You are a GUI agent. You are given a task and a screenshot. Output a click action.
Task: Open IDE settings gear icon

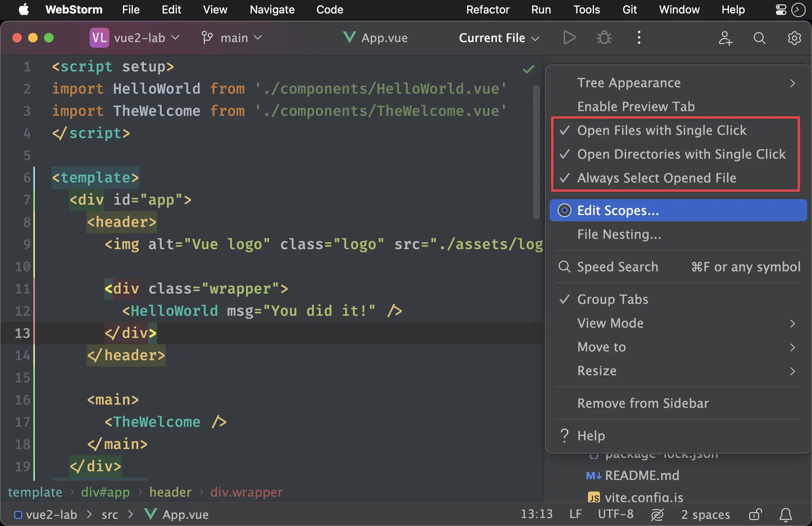coord(794,38)
